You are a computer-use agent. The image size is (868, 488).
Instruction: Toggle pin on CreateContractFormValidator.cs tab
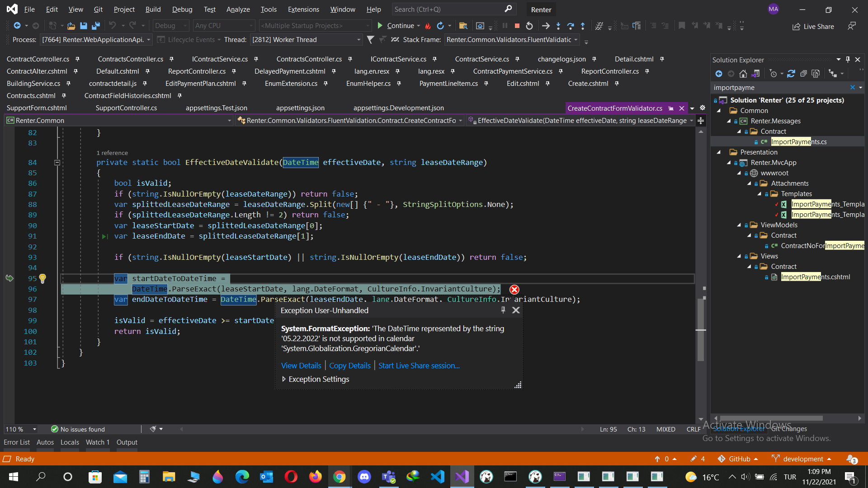pos(671,108)
